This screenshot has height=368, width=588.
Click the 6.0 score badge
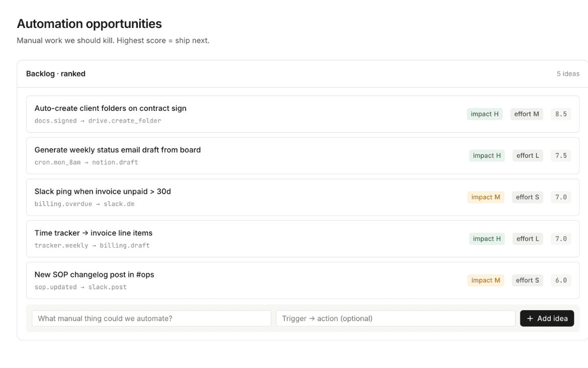[561, 281]
